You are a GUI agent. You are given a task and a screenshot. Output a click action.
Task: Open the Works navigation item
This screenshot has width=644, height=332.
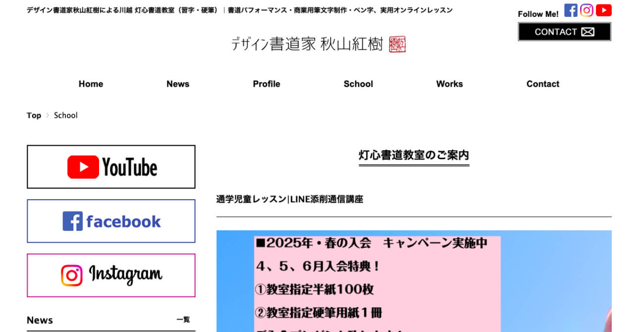pyautogui.click(x=449, y=84)
